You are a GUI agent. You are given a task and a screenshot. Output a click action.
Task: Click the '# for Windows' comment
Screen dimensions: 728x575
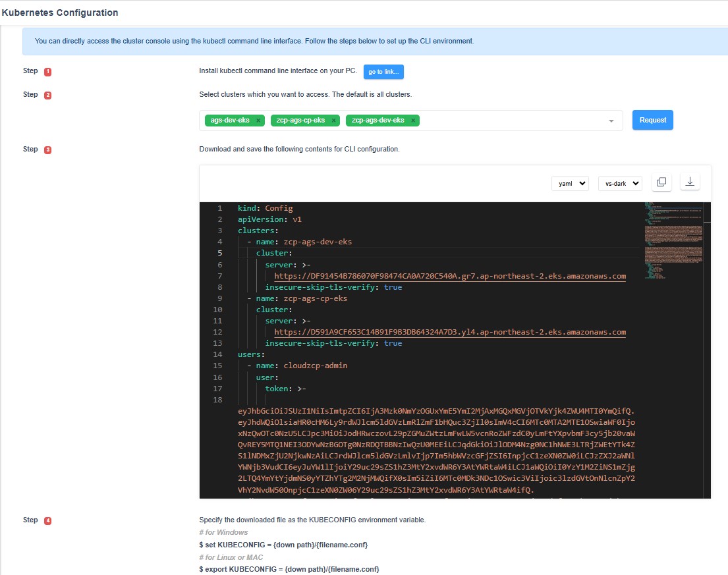pyautogui.click(x=223, y=532)
